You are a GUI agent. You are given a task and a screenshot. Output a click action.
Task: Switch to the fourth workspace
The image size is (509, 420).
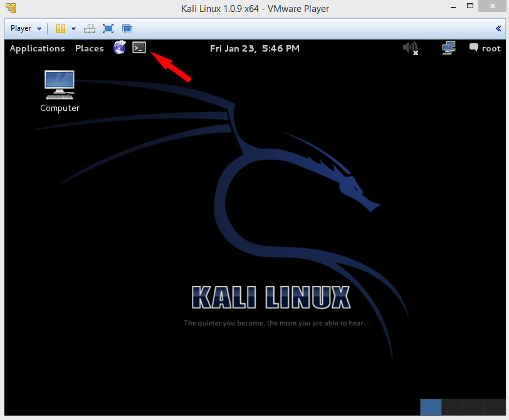tap(495, 407)
